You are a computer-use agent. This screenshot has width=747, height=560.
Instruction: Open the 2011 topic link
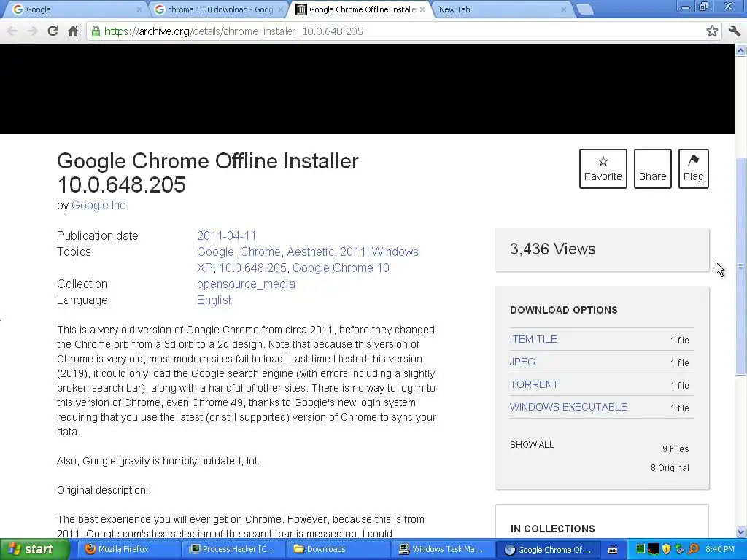(x=352, y=252)
